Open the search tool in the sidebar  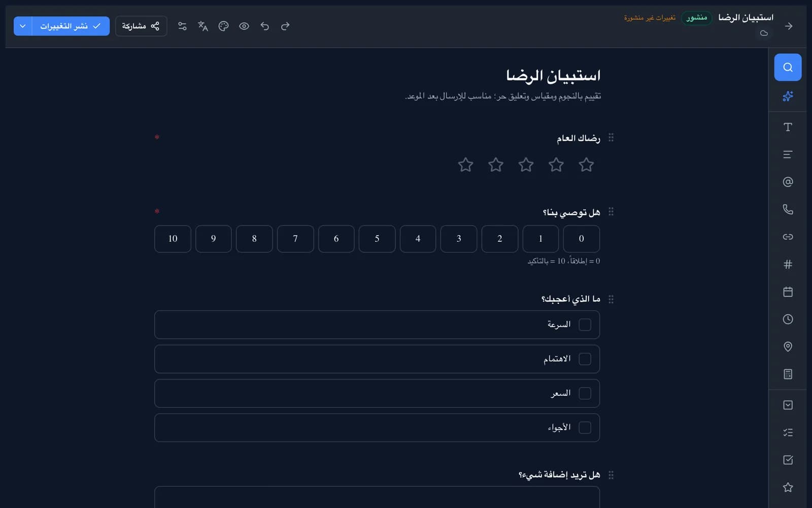[788, 67]
